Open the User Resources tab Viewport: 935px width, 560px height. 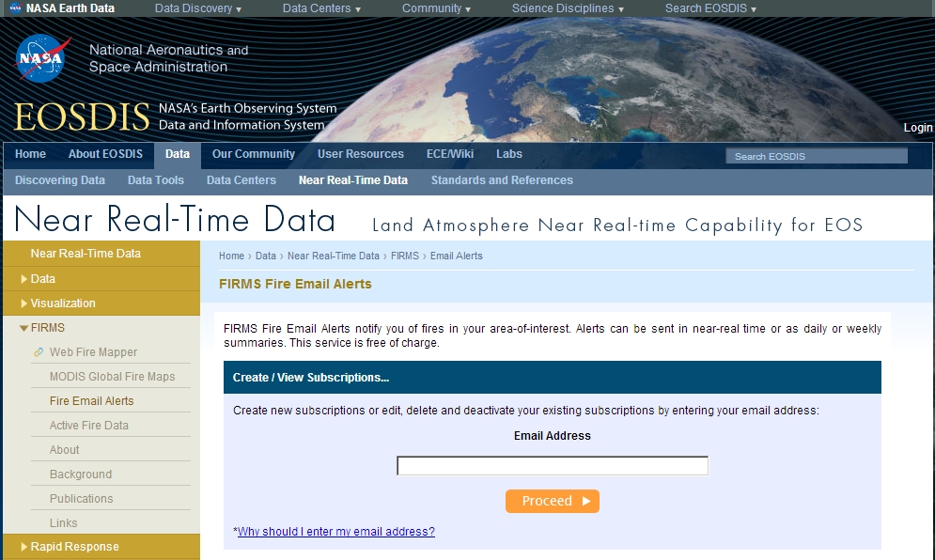tap(360, 154)
